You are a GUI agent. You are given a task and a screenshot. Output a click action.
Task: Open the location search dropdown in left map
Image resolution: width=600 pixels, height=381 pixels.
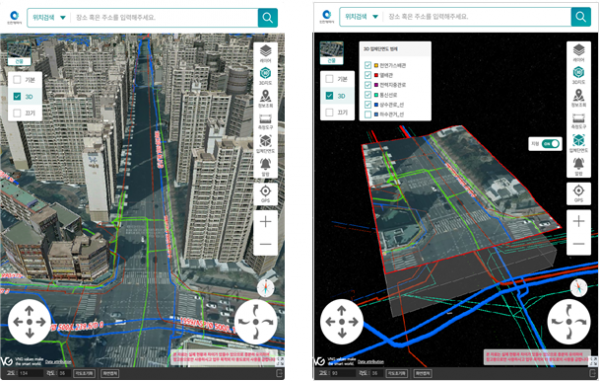coord(49,18)
